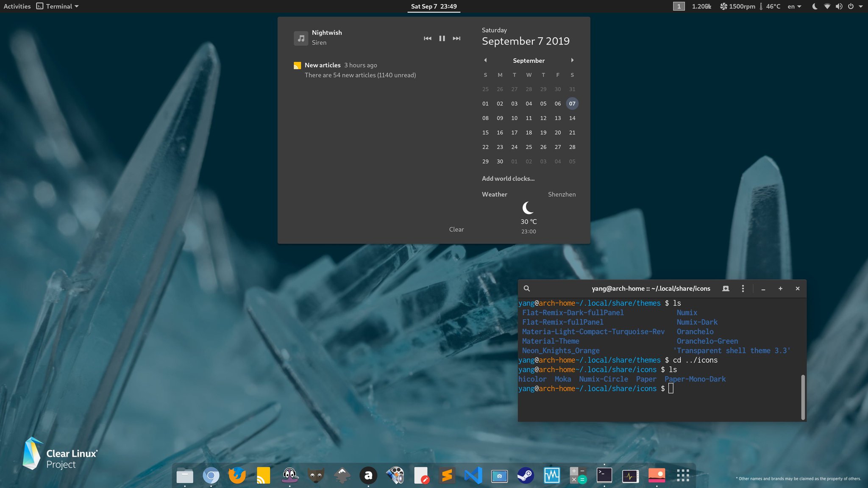This screenshot has height=488, width=868.
Task: Open search in the terminal header bar
Action: (526, 288)
